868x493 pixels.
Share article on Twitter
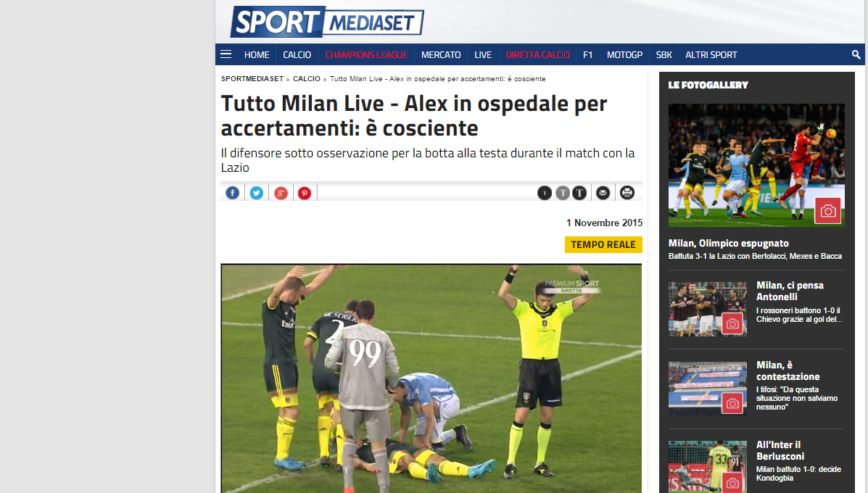point(256,193)
